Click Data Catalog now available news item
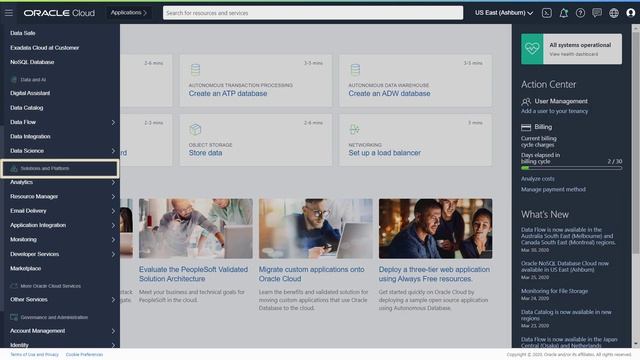 click(x=566, y=315)
